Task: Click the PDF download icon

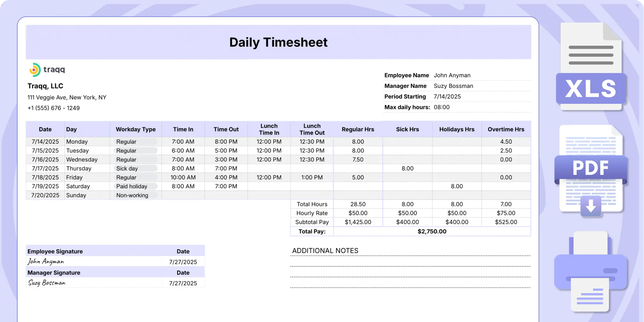Action: click(591, 171)
